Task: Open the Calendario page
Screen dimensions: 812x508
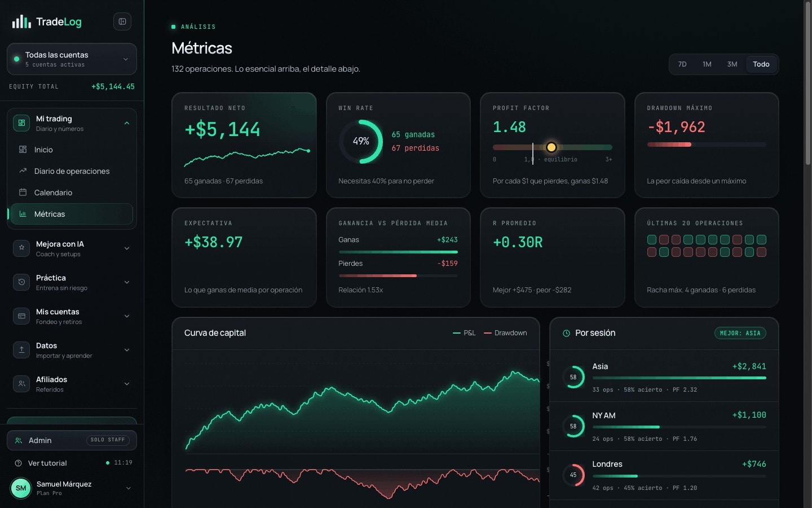Action: [72, 192]
